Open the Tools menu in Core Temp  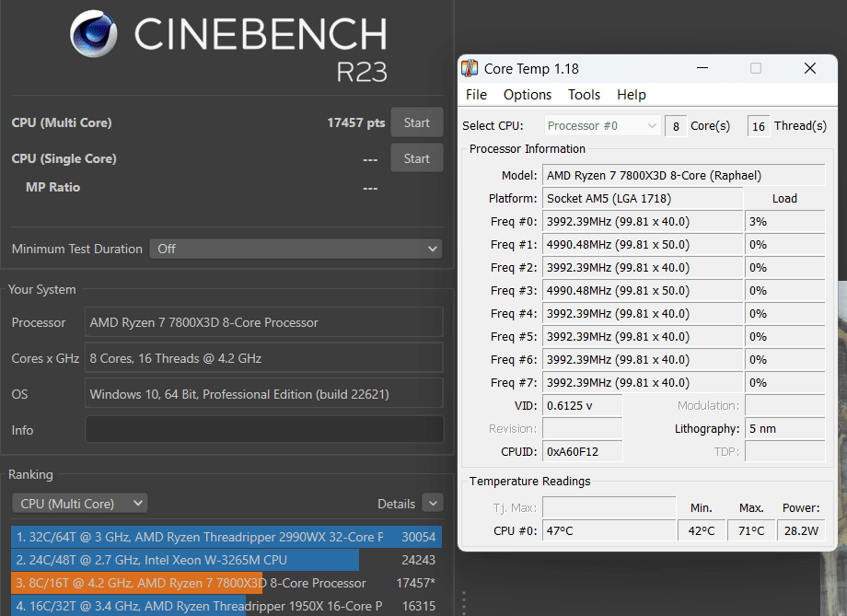coord(584,95)
